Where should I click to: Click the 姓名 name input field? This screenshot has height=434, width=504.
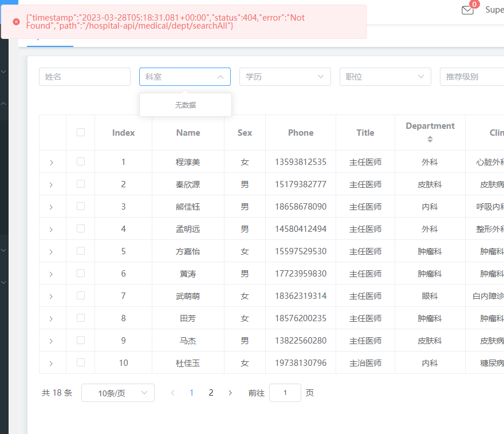pos(85,77)
